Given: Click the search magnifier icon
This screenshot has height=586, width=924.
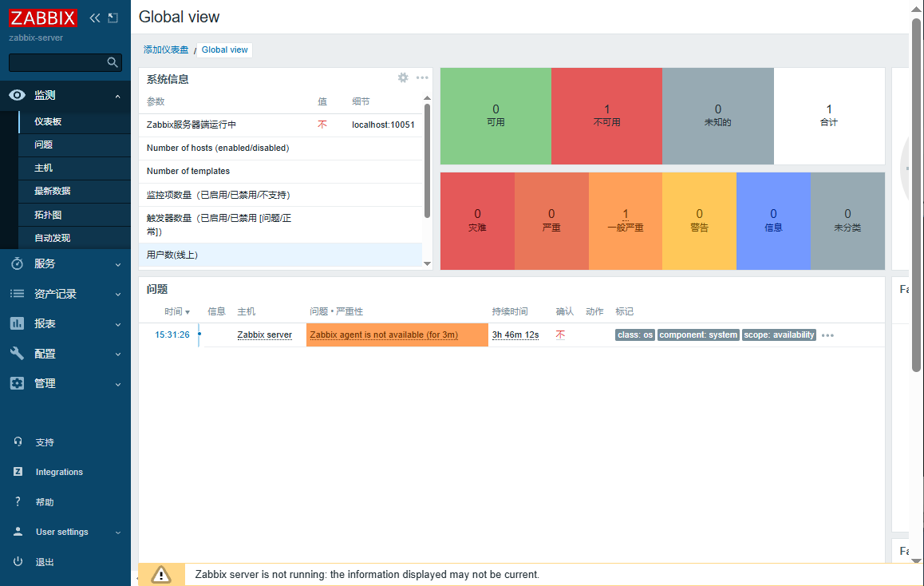Looking at the screenshot, I should pyautogui.click(x=113, y=62).
